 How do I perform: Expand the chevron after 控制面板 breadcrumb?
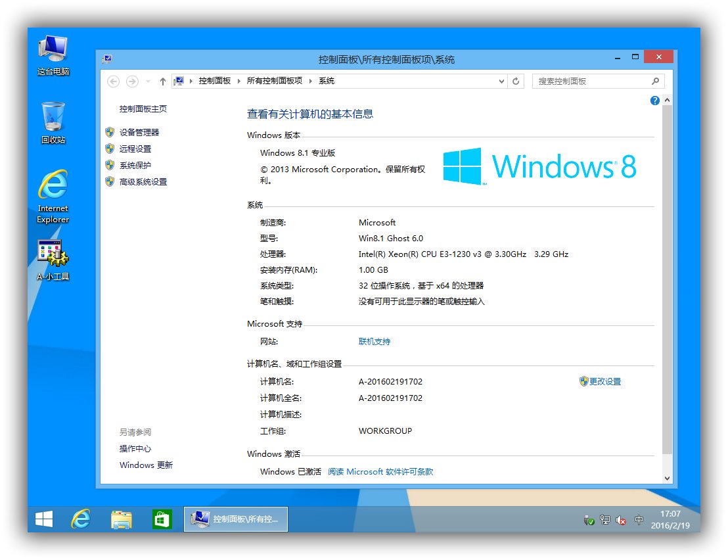click(239, 82)
